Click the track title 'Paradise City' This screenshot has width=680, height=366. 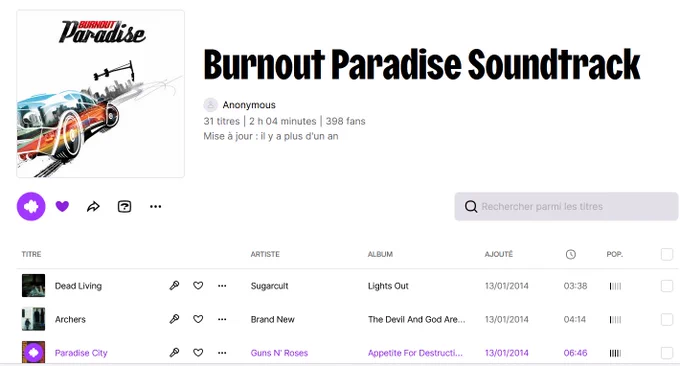pos(81,353)
